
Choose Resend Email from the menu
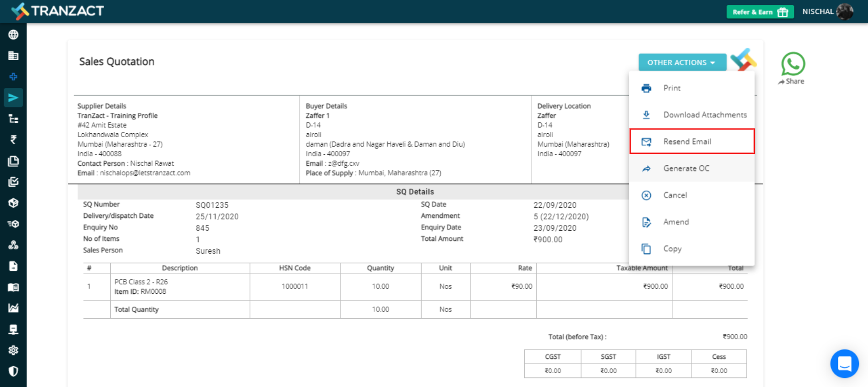pos(692,141)
